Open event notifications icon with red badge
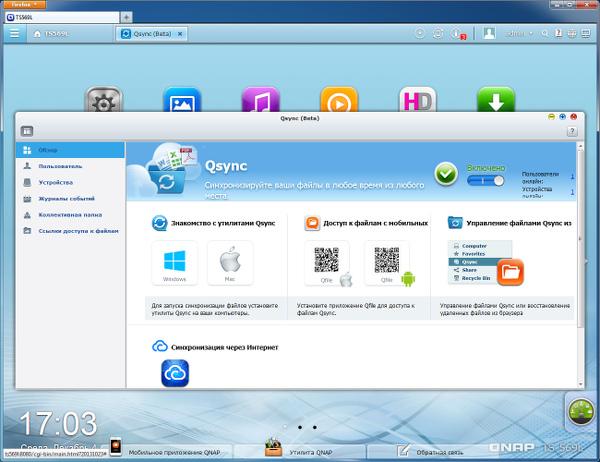Screen dimensions: 600x462 point(457,34)
